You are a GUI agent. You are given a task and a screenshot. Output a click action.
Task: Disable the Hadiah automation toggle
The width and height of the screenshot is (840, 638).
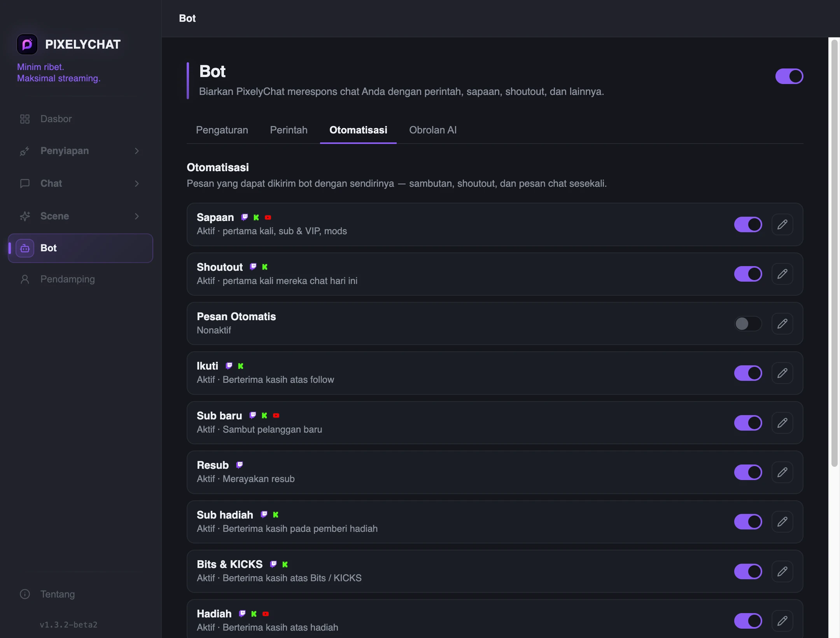coord(748,621)
